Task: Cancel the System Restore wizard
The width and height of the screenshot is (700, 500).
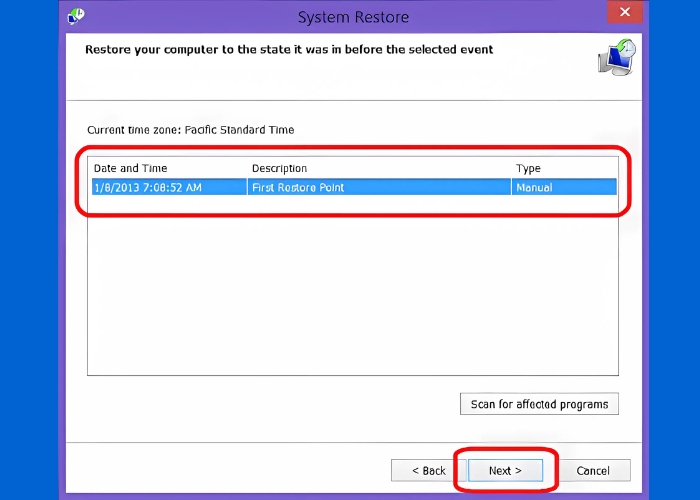Action: coord(593,470)
